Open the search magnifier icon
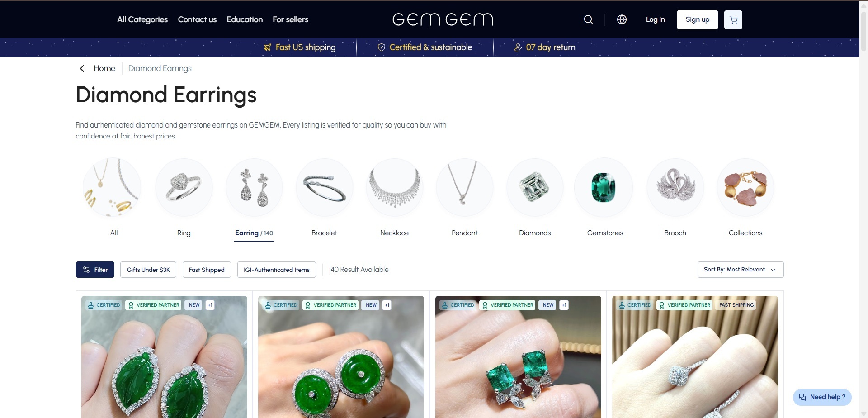This screenshot has width=868, height=418. [x=588, y=19]
